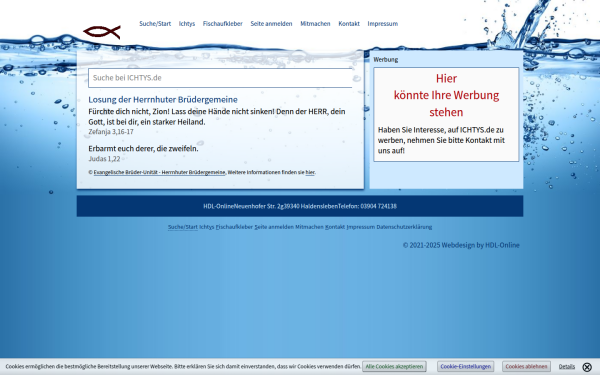
Task: Focus the Suche bei ICHTYS.de search field
Action: click(x=220, y=78)
